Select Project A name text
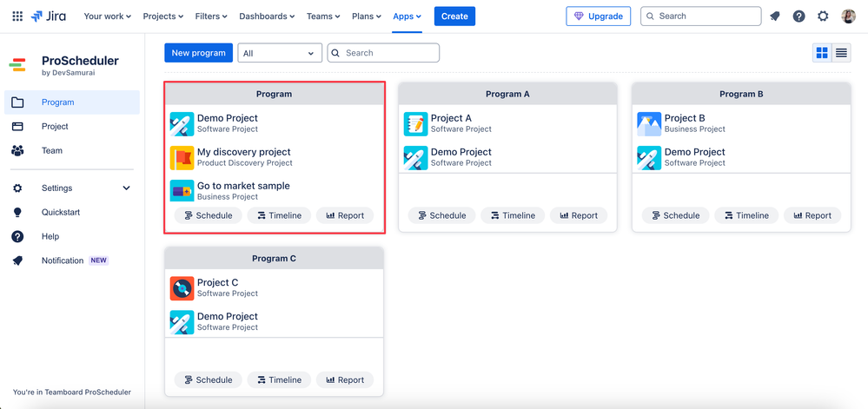The width and height of the screenshot is (868, 409). point(451,118)
